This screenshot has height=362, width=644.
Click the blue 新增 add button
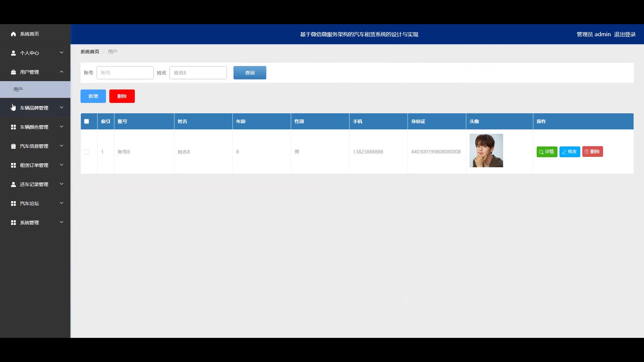[93, 96]
